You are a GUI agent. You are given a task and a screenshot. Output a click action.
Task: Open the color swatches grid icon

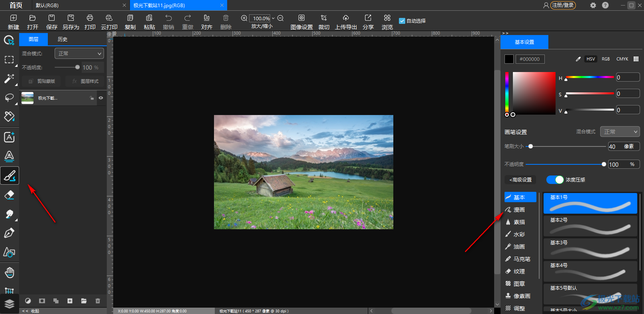point(636,59)
